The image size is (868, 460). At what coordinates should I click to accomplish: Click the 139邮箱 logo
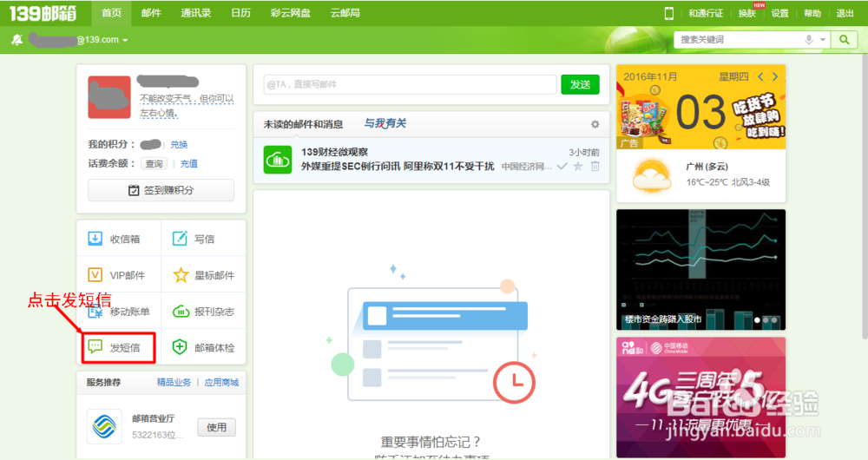coord(43,13)
